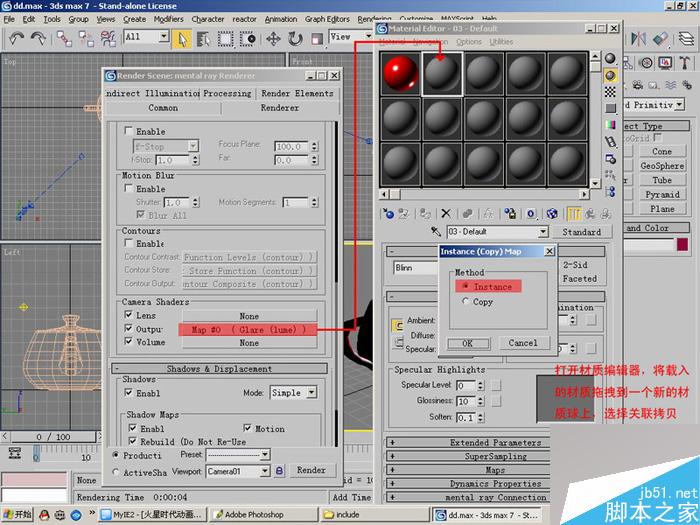Open the 03 - Default material name dropdown

[x=497, y=232]
